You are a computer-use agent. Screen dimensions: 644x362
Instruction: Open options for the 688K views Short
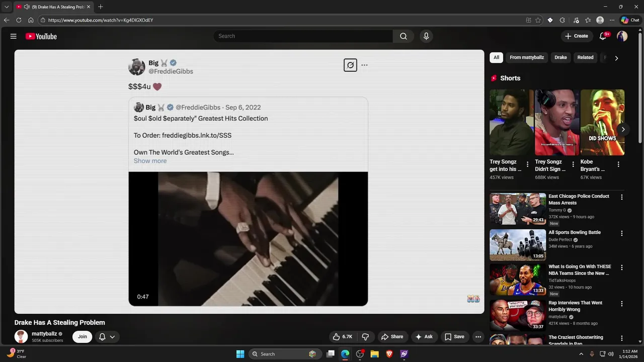[x=573, y=164]
